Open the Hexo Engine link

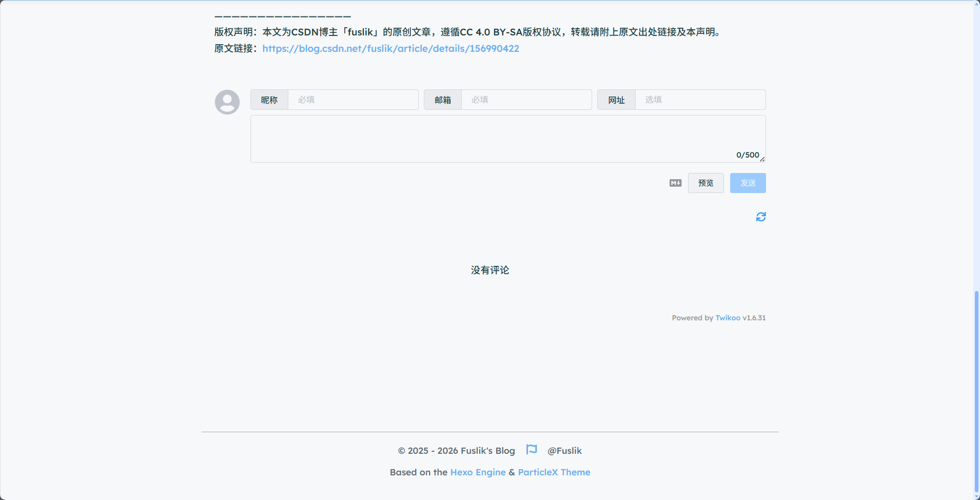(478, 472)
